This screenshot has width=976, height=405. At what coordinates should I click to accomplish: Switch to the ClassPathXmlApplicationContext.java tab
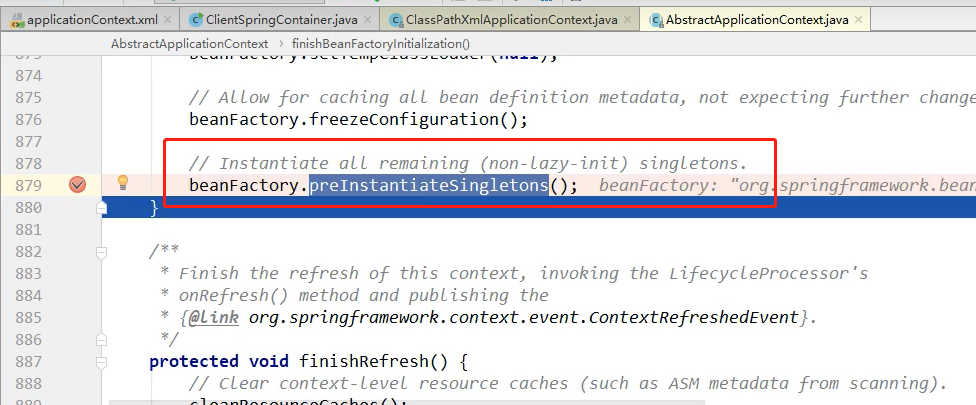[512, 20]
